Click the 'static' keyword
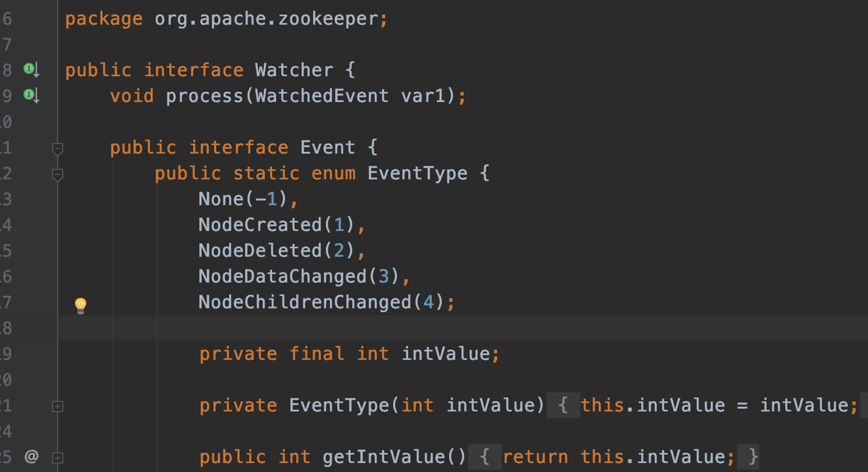The height and width of the screenshot is (472, 868). [x=266, y=173]
